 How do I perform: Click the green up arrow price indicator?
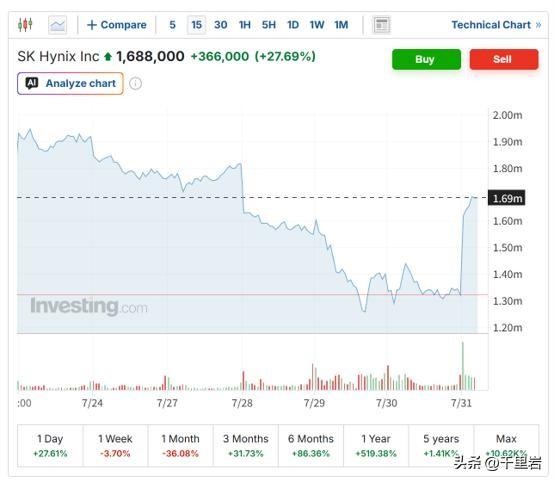tap(108, 57)
